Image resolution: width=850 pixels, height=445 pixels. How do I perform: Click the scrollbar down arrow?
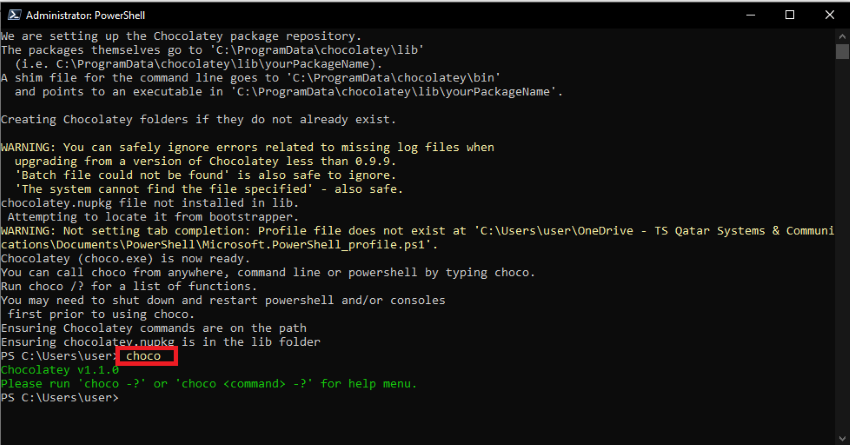pos(842,438)
